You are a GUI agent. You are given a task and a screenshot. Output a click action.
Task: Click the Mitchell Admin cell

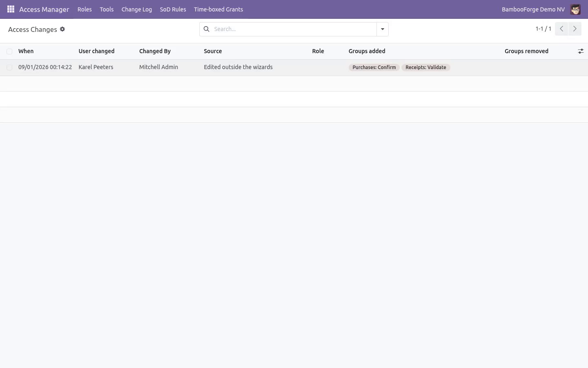(x=158, y=67)
